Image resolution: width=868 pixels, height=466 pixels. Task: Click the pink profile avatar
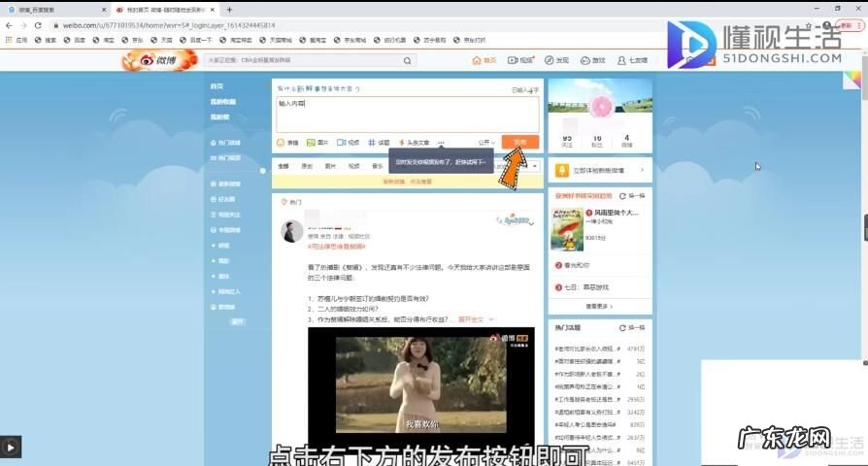(600, 106)
